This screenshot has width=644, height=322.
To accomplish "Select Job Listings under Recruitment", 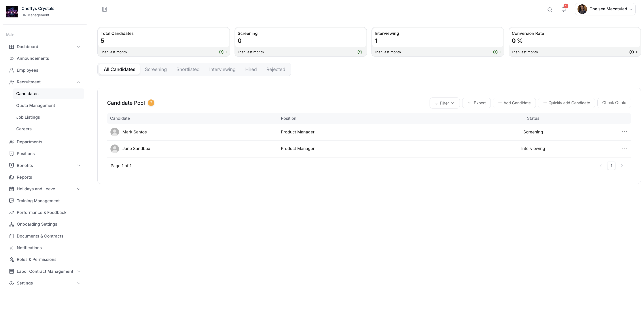I will pyautogui.click(x=28, y=117).
